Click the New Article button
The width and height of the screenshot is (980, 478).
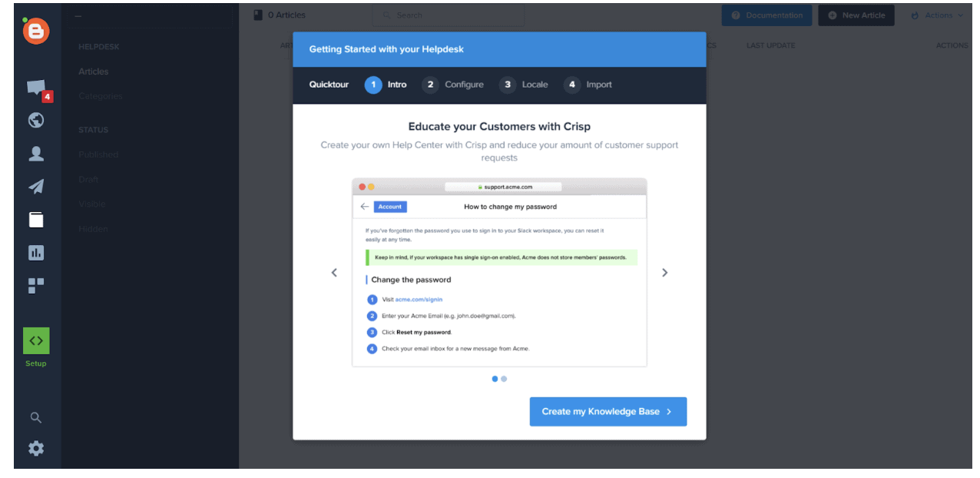(x=856, y=15)
